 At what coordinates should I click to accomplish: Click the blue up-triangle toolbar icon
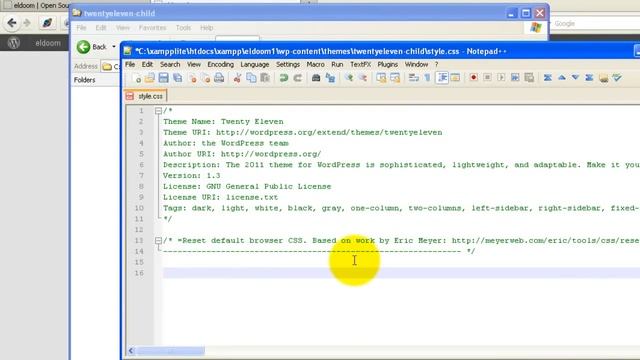(x=562, y=78)
